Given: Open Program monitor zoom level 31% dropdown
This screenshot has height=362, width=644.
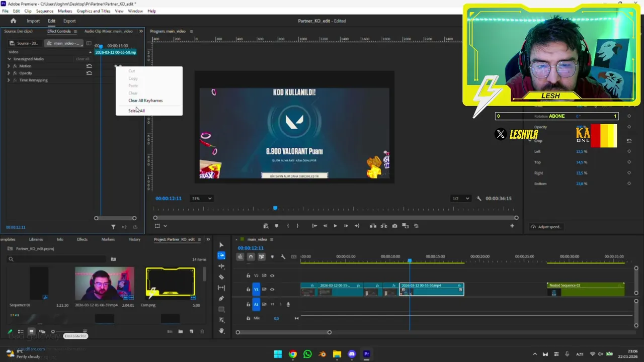Looking at the screenshot, I should click(202, 199).
